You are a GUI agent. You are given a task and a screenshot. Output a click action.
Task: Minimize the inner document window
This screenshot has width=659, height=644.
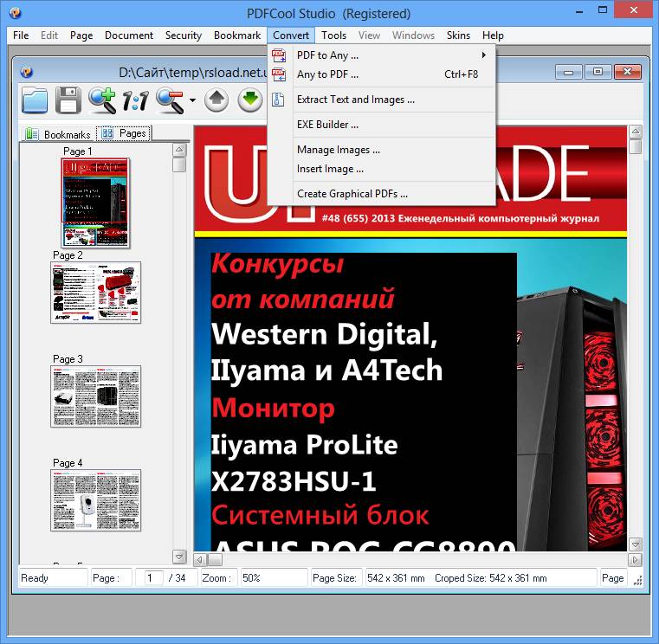[569, 72]
